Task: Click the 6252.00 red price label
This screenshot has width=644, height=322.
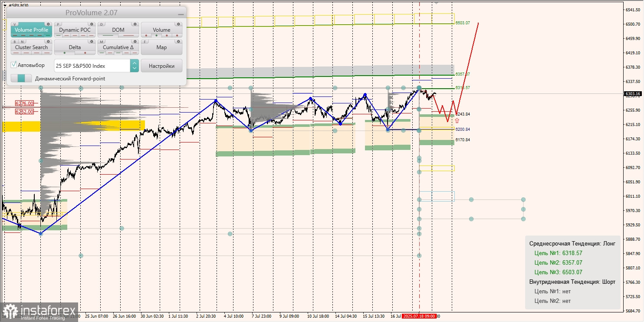Action: pos(24,112)
